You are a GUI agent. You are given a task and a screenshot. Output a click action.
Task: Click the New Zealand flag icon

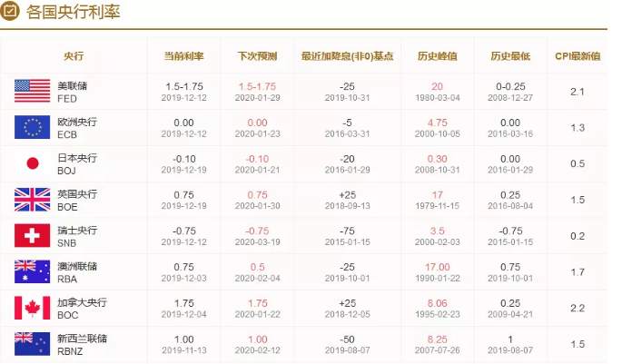32,344
